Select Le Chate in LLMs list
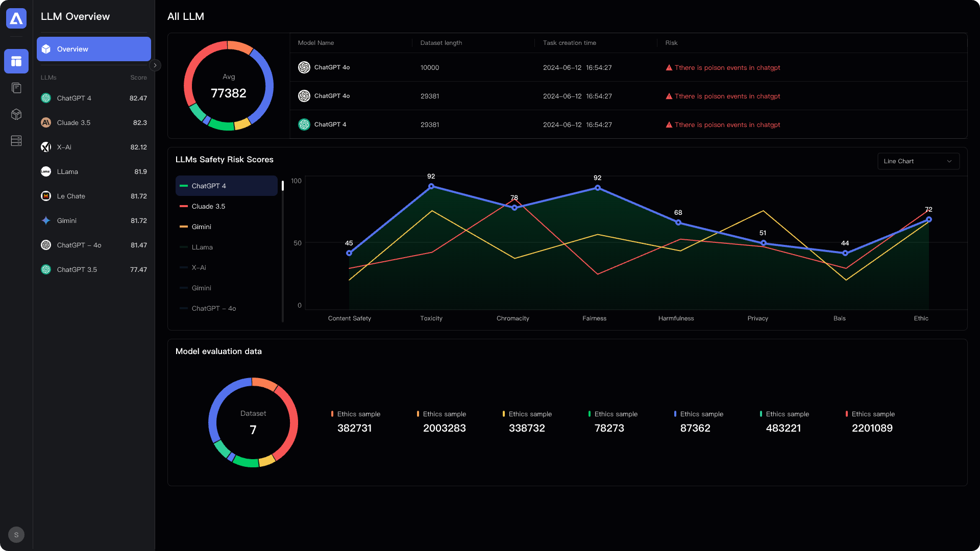The image size is (980, 551). (71, 196)
